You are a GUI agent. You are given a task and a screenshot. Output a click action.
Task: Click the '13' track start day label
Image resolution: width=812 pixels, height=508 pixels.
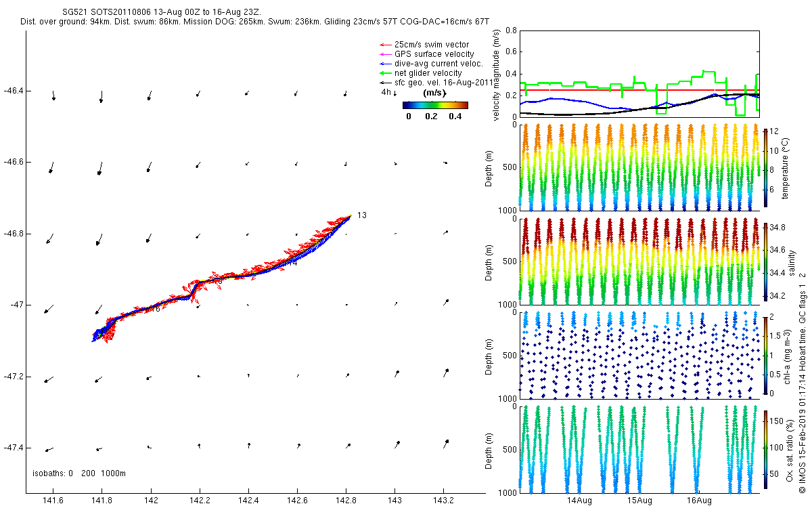click(362, 215)
